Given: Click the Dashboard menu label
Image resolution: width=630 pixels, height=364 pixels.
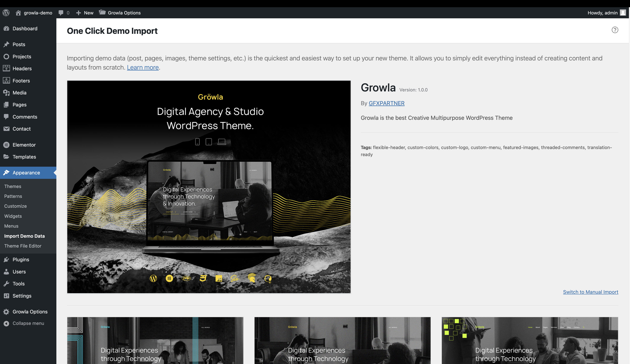Looking at the screenshot, I should (25, 29).
